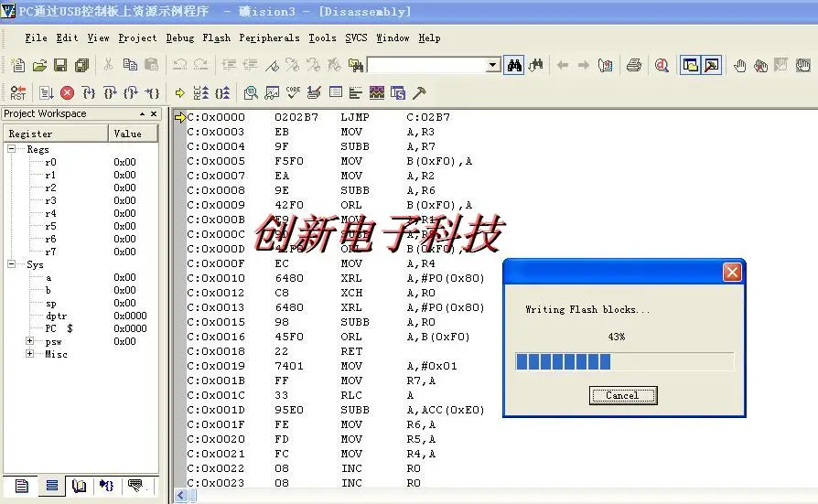Click the Register column header
Screen dimensions: 818x504
click(57, 134)
